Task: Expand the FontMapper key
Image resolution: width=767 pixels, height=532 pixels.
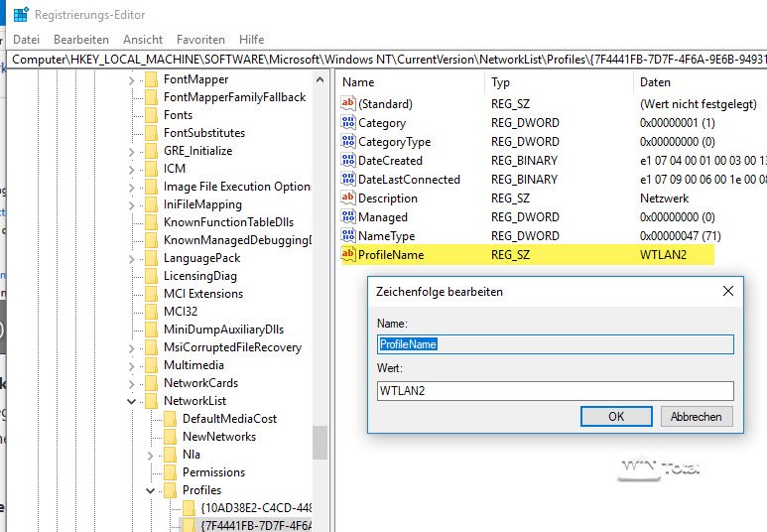Action: click(131, 79)
